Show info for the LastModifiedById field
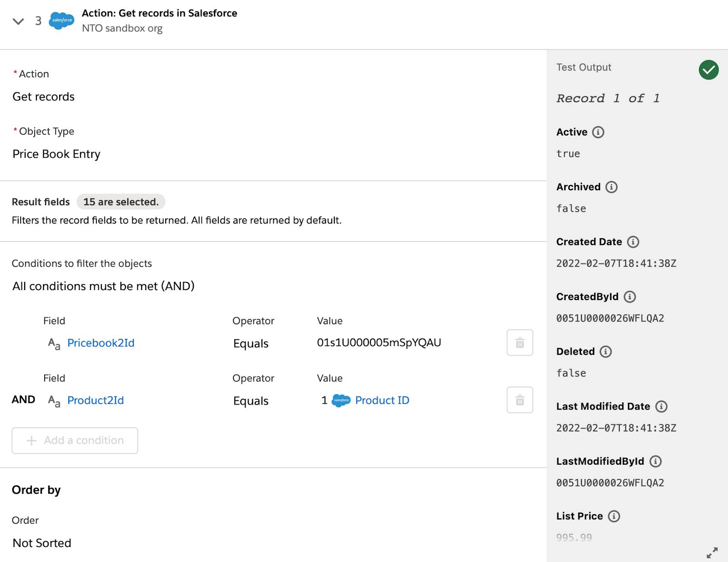The height and width of the screenshot is (562, 728). 655,462
